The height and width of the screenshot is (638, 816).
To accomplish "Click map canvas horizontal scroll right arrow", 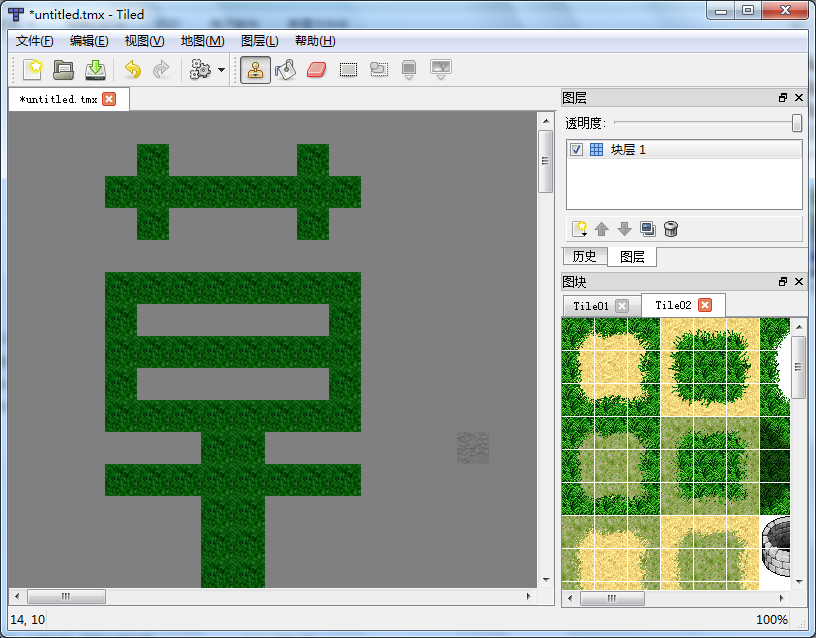I will point(529,596).
